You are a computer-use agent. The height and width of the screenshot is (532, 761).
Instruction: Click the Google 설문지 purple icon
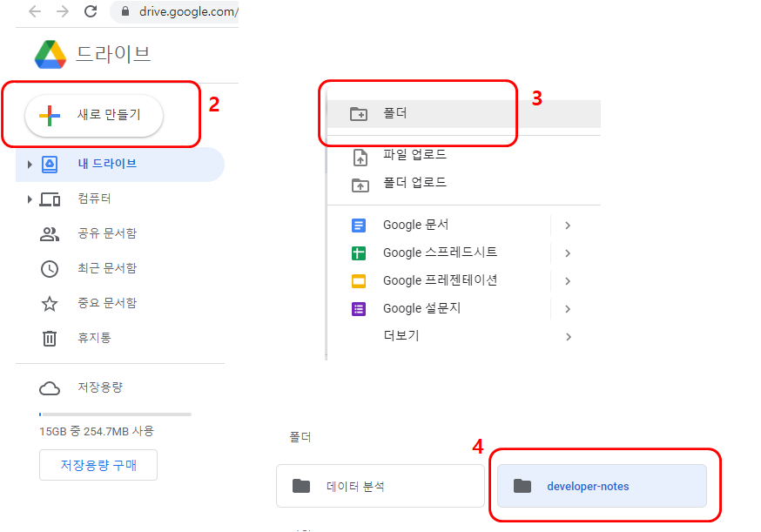pos(359,309)
